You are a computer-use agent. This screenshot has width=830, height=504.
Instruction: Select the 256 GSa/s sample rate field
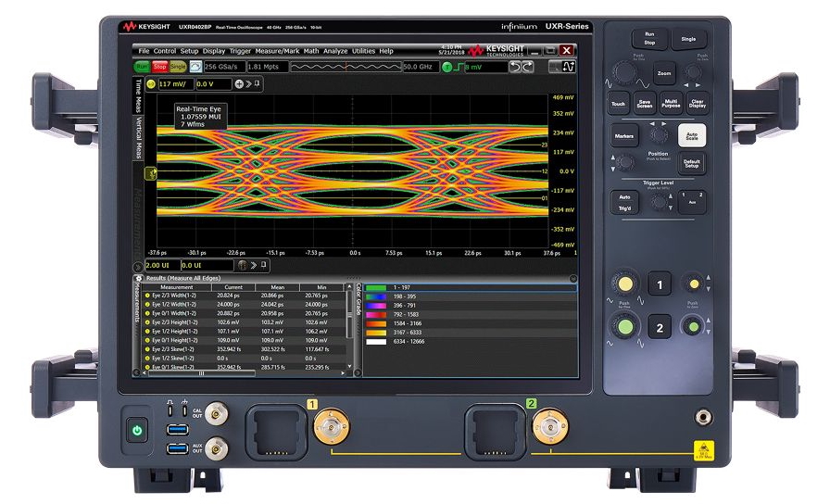224,67
